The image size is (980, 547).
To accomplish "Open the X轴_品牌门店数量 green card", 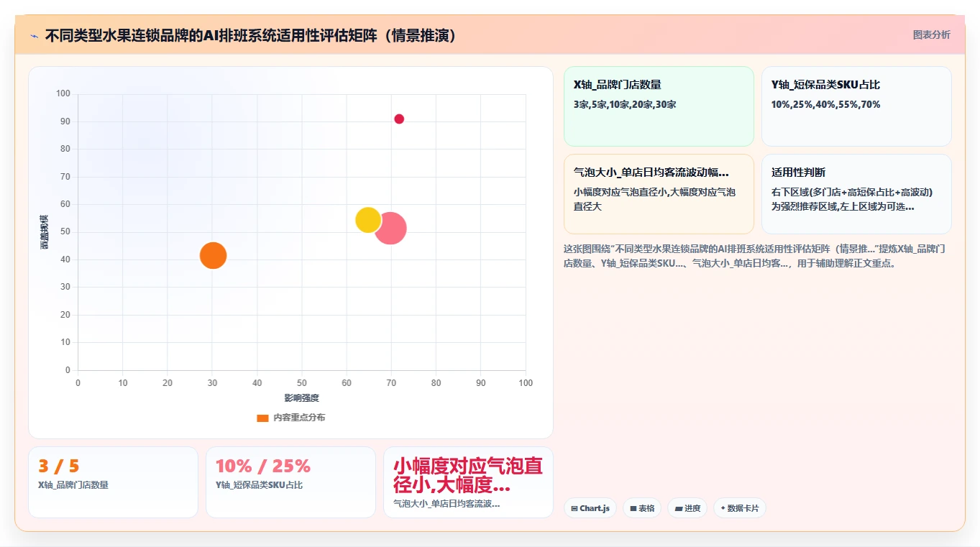I will (659, 106).
